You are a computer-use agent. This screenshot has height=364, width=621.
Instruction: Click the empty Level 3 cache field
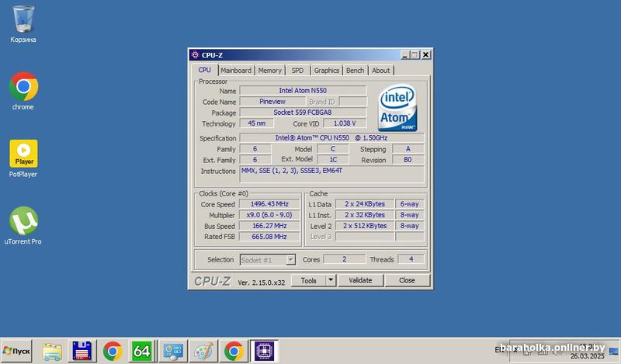click(365, 237)
